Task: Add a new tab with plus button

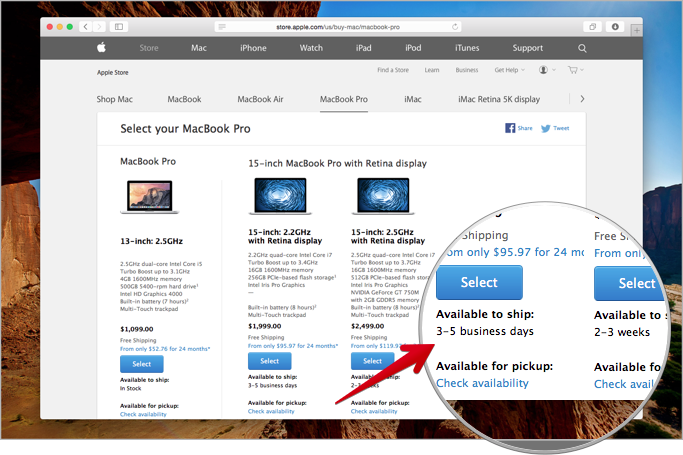Action: 637,30
